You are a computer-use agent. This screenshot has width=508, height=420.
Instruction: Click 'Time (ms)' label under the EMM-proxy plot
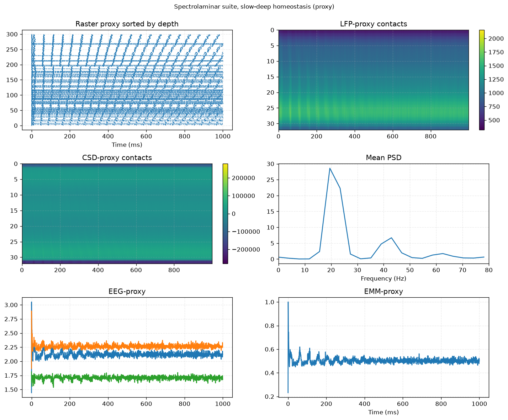pyautogui.click(x=383, y=412)
